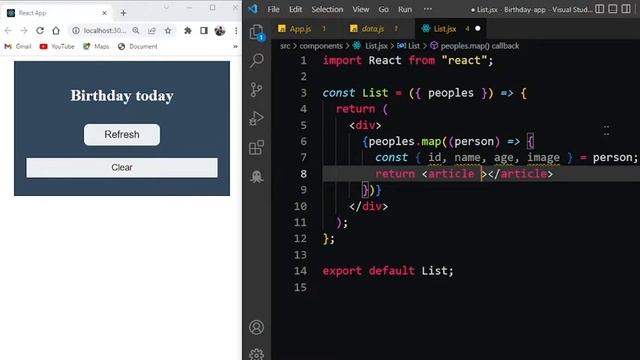Open Chrome tab search dropdown arrow

(x=166, y=7)
